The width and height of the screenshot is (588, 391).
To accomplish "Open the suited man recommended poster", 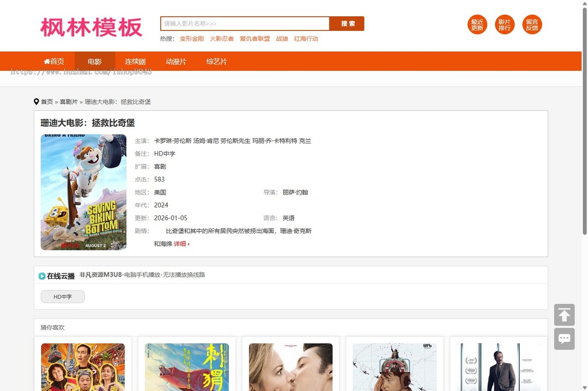I will [x=498, y=367].
